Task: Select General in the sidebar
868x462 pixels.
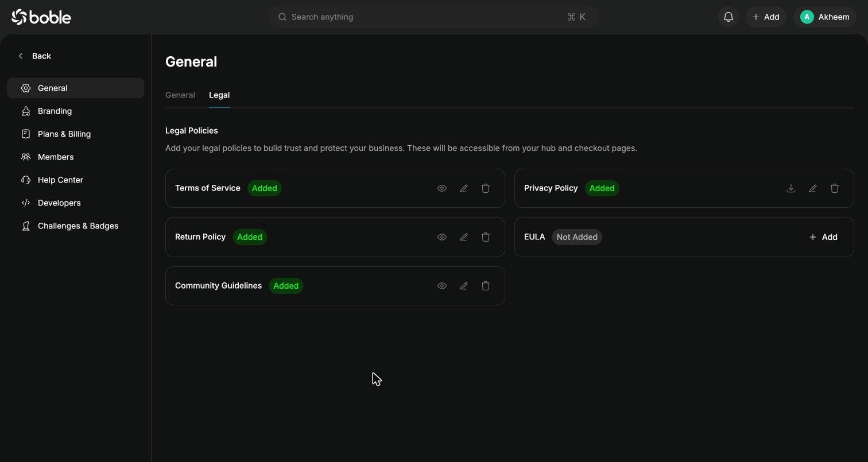Action: tap(75, 88)
